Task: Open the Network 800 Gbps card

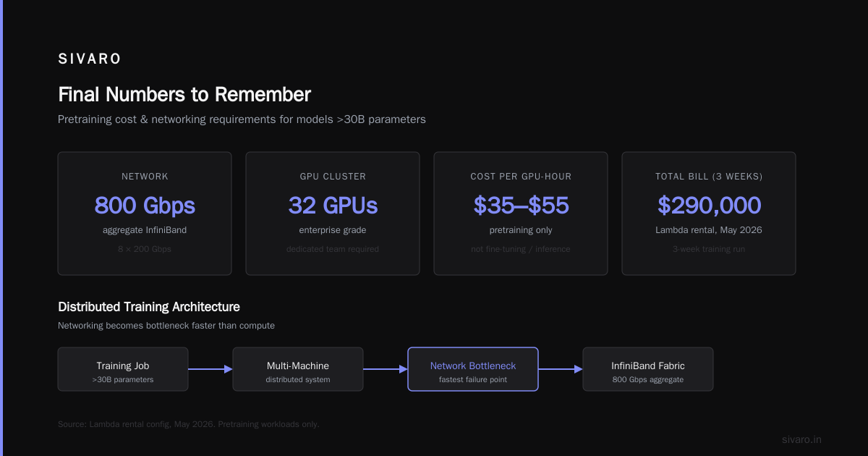Action: pos(145,214)
